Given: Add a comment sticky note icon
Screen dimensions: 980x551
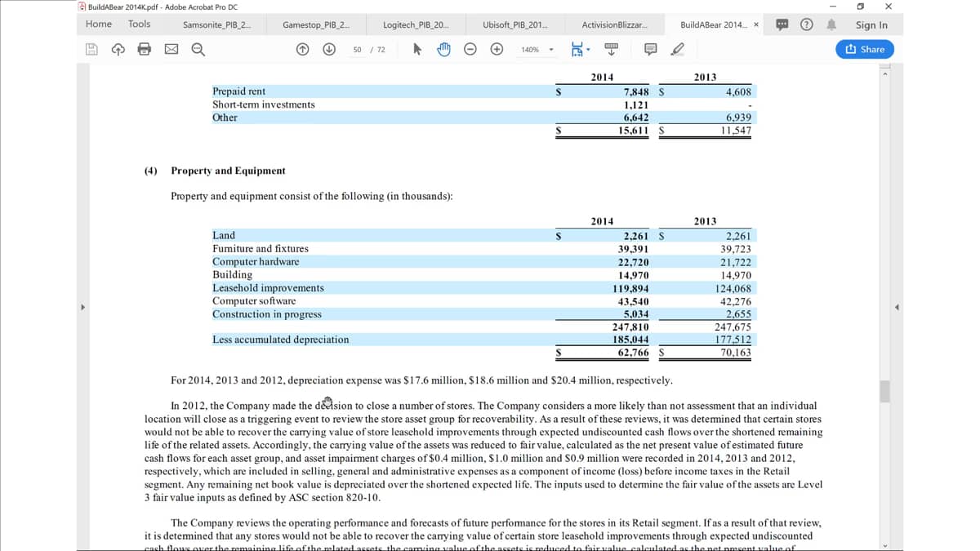Looking at the screenshot, I should (651, 50).
